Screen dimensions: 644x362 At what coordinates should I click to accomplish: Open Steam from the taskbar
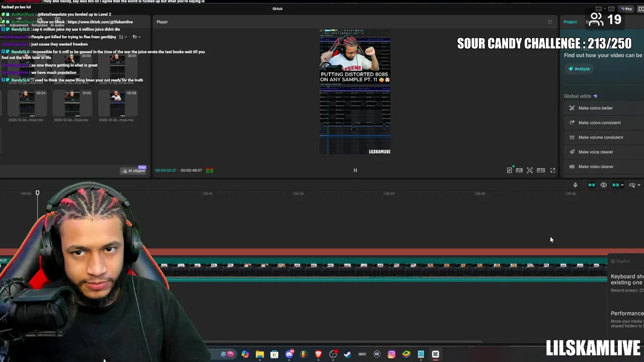click(347, 354)
